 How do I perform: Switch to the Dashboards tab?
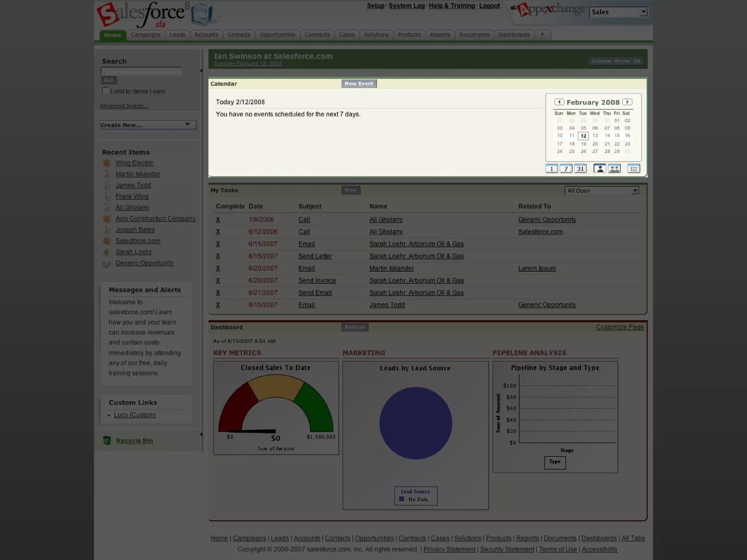(514, 35)
